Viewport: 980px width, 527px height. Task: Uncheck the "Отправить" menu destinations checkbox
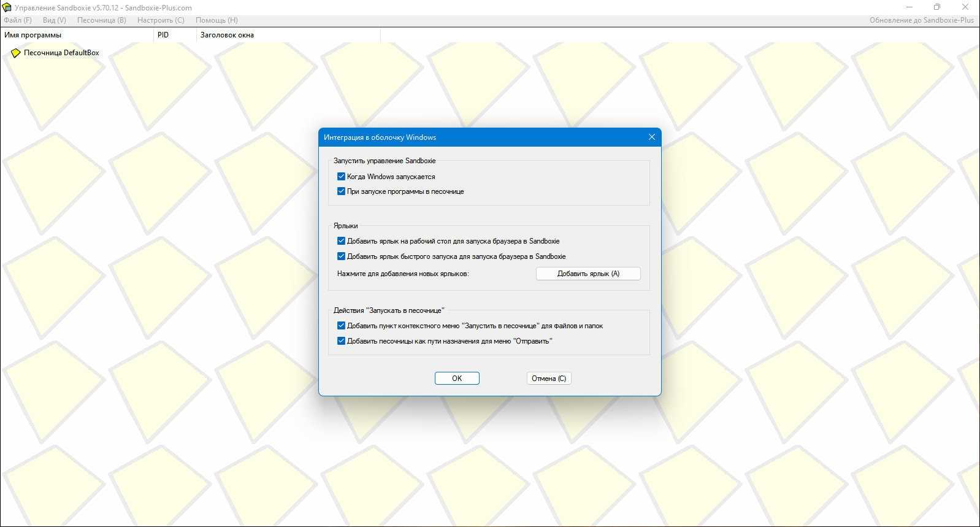(342, 341)
